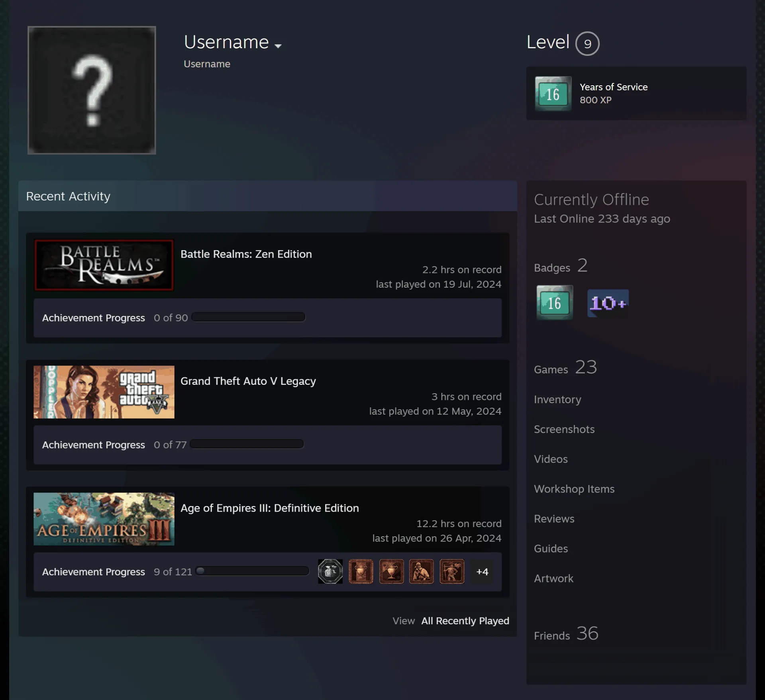Click the 'Last Online 233 days ago' text
This screenshot has height=700, width=765.
click(602, 219)
